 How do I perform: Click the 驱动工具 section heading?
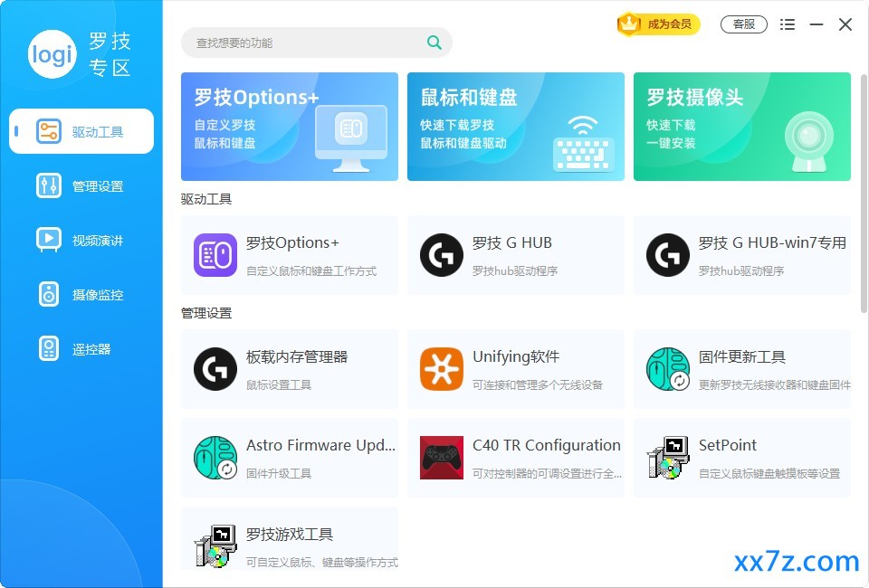[206, 199]
